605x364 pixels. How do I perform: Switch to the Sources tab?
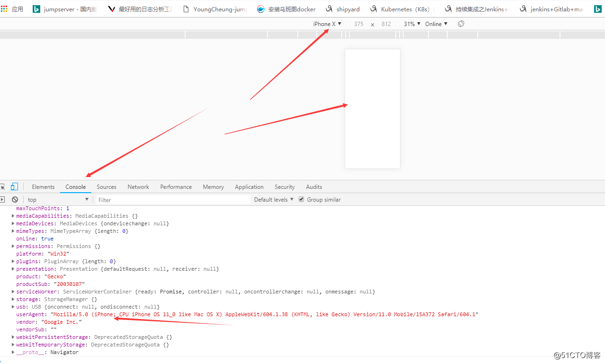point(107,187)
